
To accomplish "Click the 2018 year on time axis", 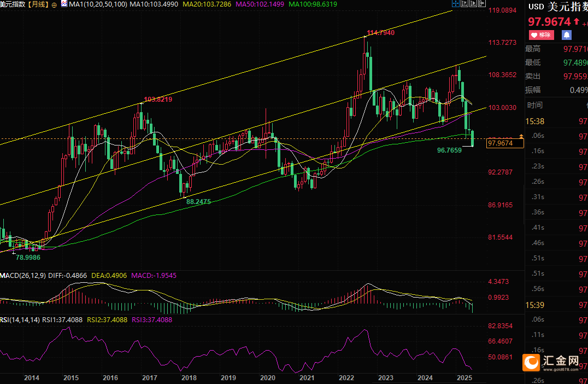I will 189,377.
